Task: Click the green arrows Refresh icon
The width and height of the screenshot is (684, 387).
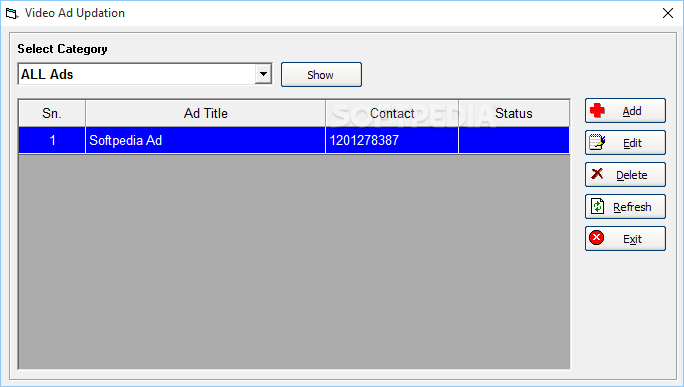Action: coord(597,206)
